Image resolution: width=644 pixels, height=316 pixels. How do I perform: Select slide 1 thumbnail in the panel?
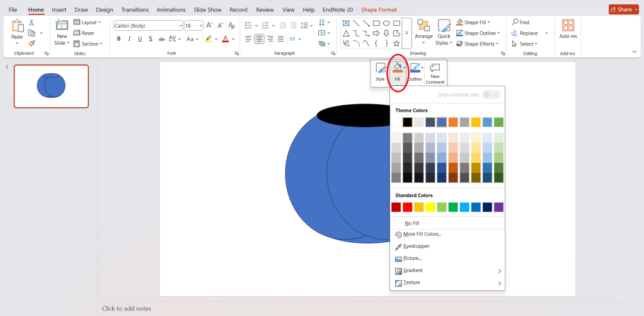click(x=51, y=86)
